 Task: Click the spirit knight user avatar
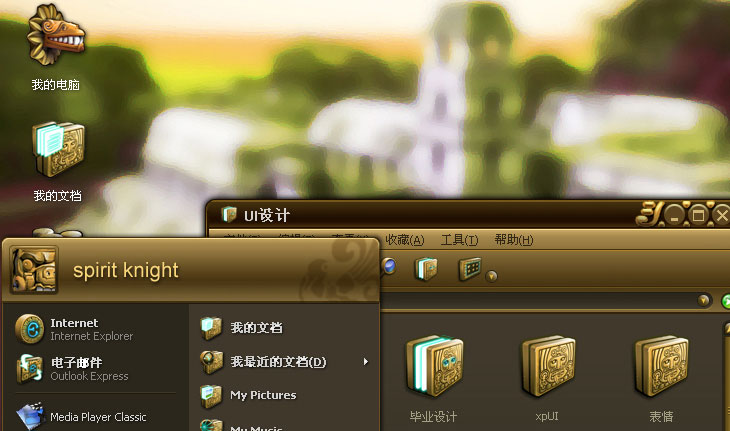(34, 270)
